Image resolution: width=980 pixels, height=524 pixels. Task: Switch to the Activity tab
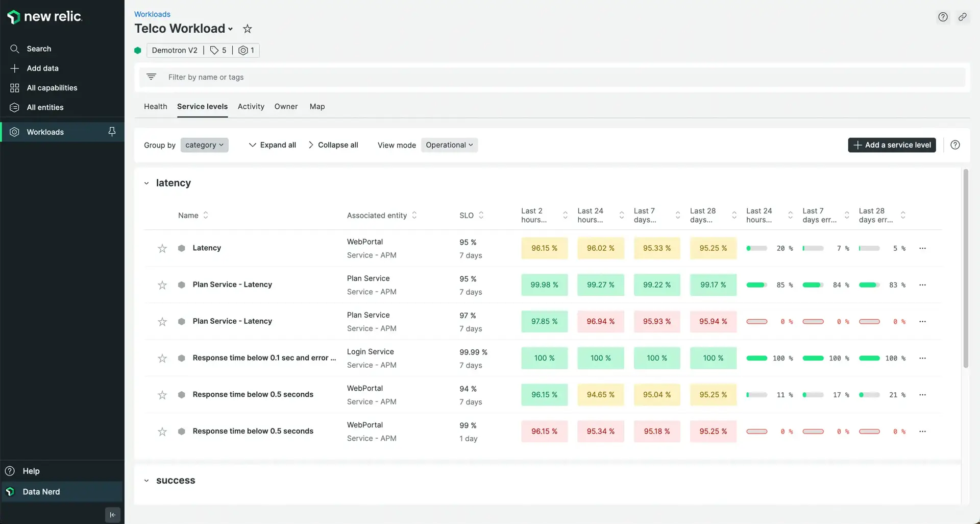point(251,106)
